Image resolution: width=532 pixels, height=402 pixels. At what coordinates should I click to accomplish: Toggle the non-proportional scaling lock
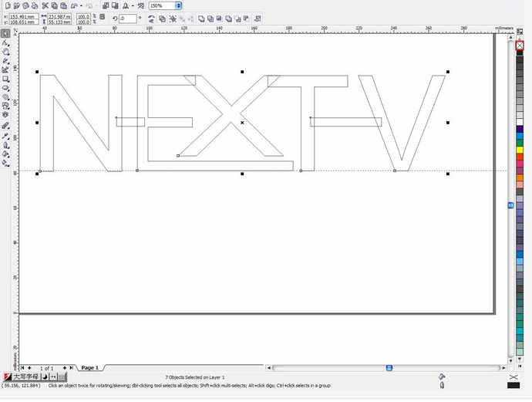[102, 17]
